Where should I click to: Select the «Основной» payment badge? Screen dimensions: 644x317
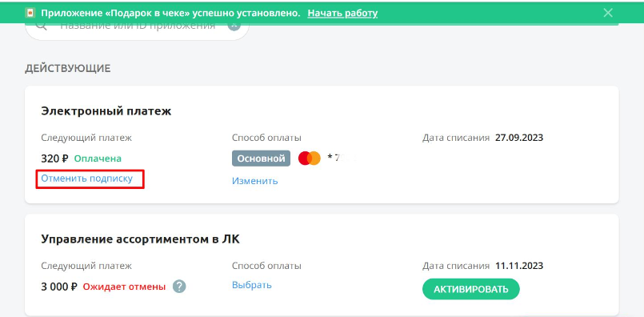click(x=262, y=158)
